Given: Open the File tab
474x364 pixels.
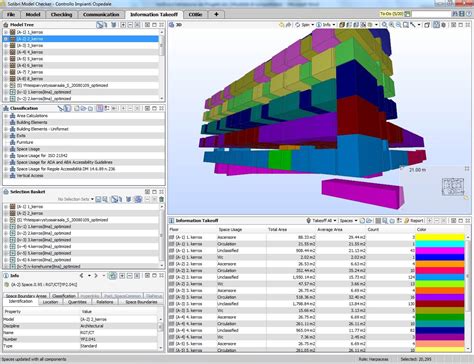Looking at the screenshot, I should (11, 15).
